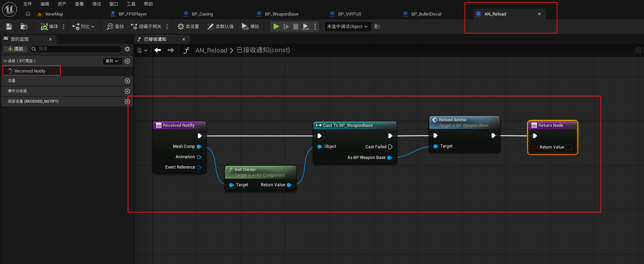The height and width of the screenshot is (264, 644).
Task: Open the 帮助 menu
Action: point(148,4)
